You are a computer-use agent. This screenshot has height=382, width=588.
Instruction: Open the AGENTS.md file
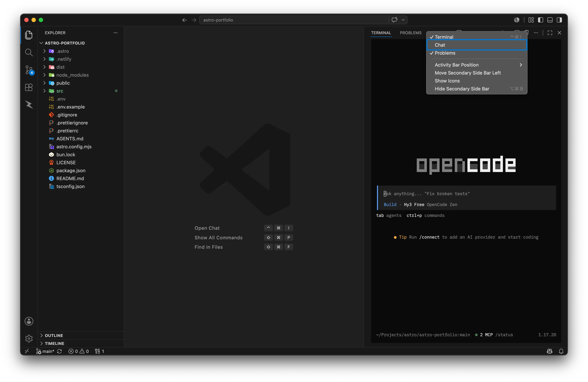81,139
